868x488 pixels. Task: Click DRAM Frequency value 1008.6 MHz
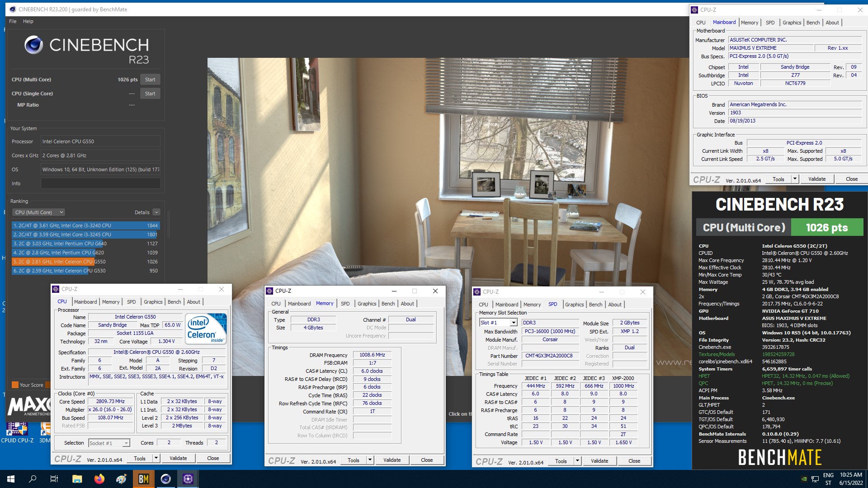[372, 355]
